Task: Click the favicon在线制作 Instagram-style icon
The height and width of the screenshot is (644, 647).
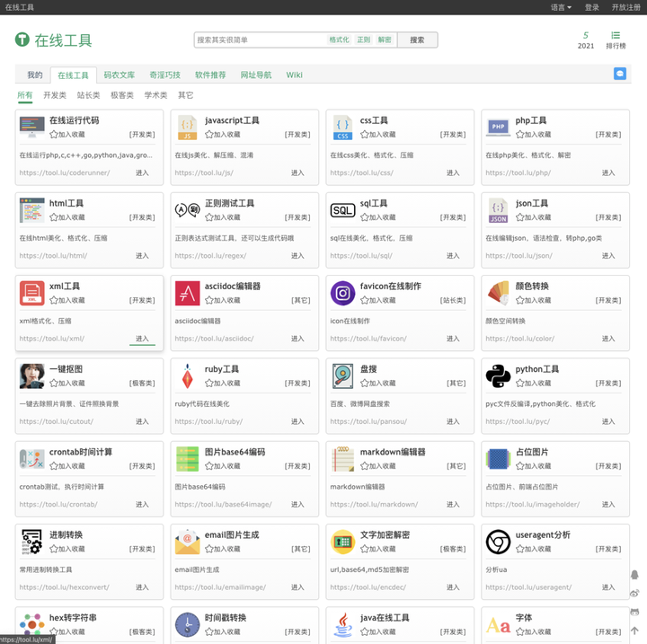Action: (342, 293)
